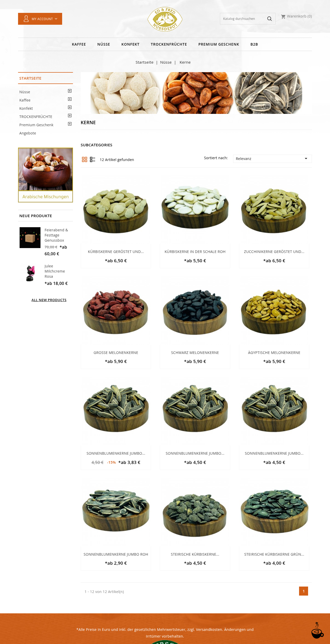
Task: Open the B2B menu item
Action: [x=254, y=44]
